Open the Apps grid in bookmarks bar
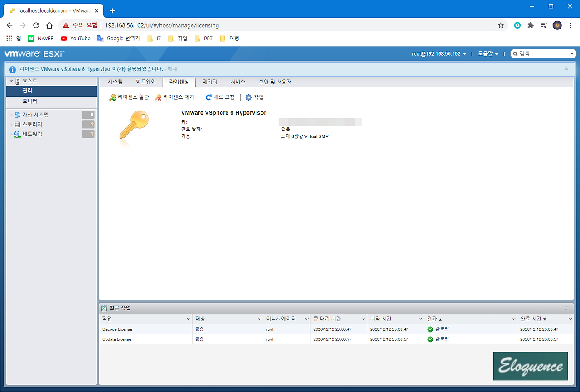580x392 pixels. (9, 39)
